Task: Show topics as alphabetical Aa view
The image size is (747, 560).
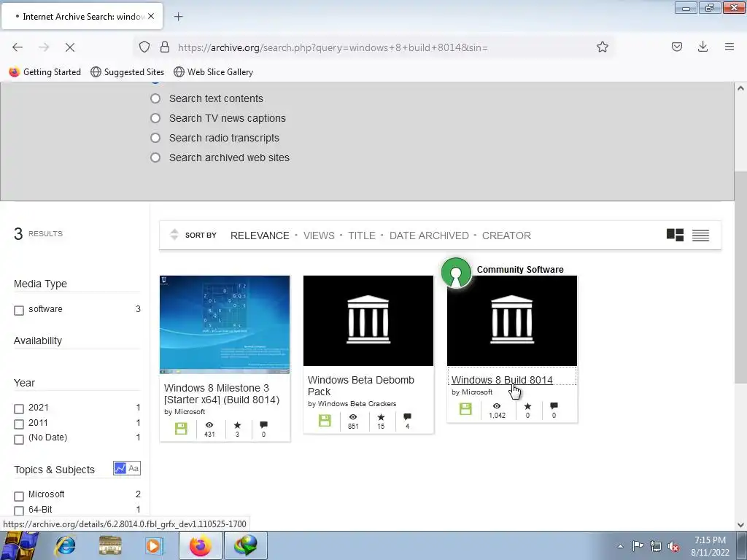Action: (x=133, y=468)
